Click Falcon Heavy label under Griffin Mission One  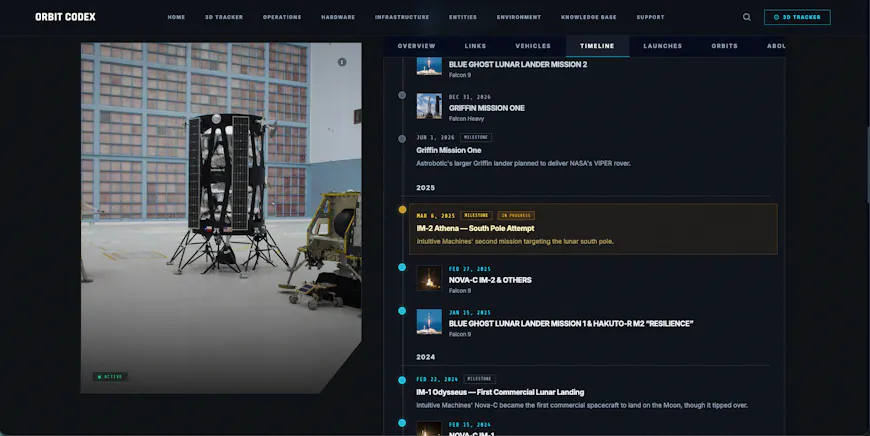[466, 119]
